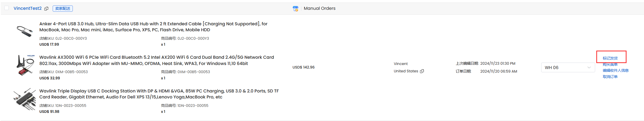Click 取消订单 to cancel order
Screen dimensions: 644x121
click(610, 77)
